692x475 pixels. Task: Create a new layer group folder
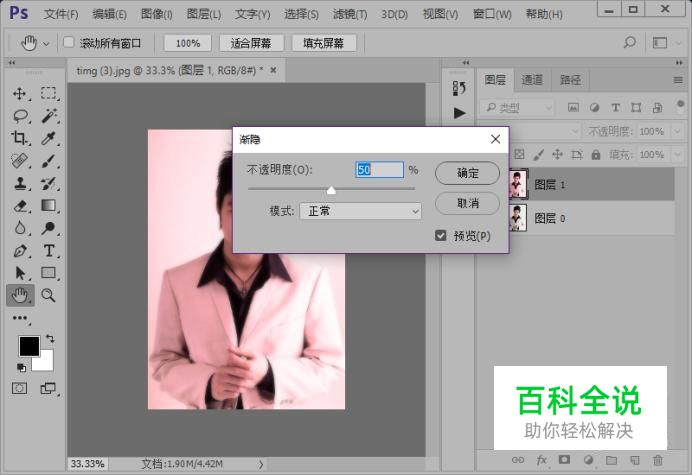[611, 460]
